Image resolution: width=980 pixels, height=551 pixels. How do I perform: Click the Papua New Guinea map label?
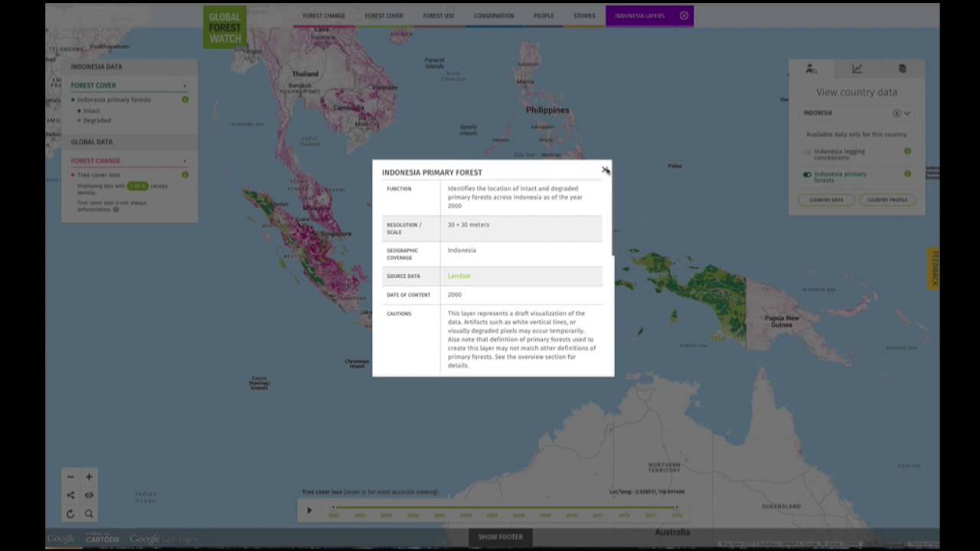pos(782,321)
